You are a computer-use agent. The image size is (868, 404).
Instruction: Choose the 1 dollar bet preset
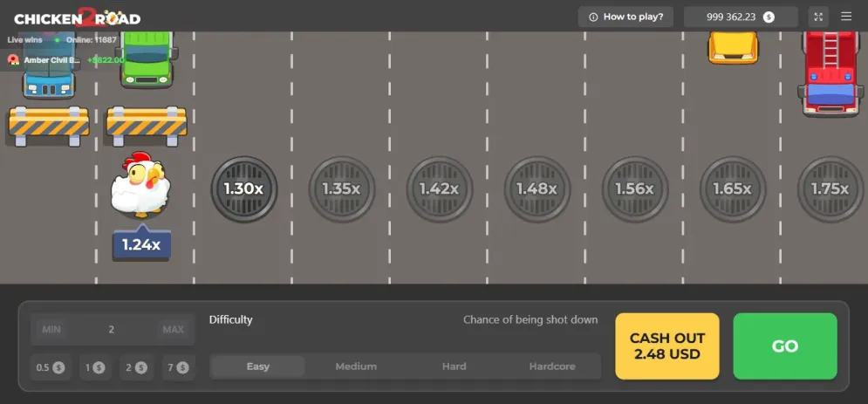pos(95,367)
